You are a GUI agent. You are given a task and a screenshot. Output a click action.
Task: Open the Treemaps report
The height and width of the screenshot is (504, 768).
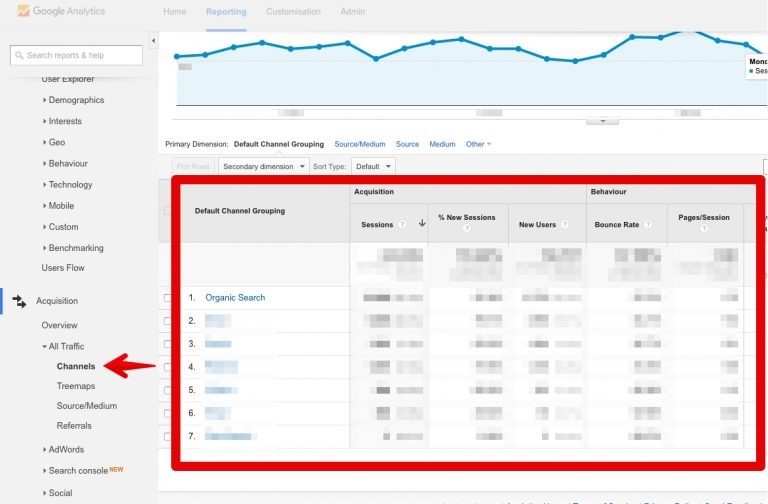(76, 386)
